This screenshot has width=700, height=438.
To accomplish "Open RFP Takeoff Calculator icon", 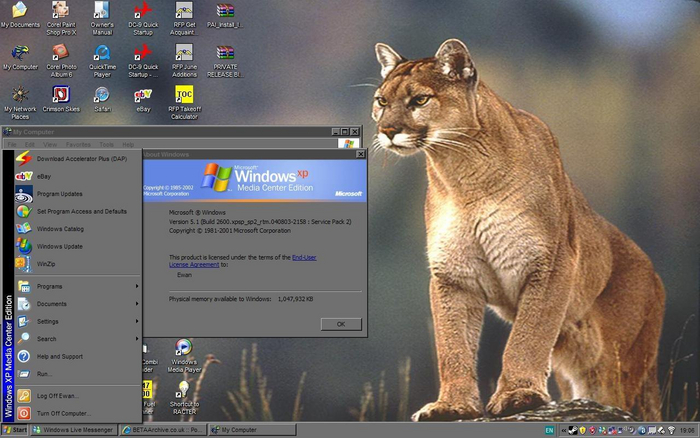I will point(184,103).
